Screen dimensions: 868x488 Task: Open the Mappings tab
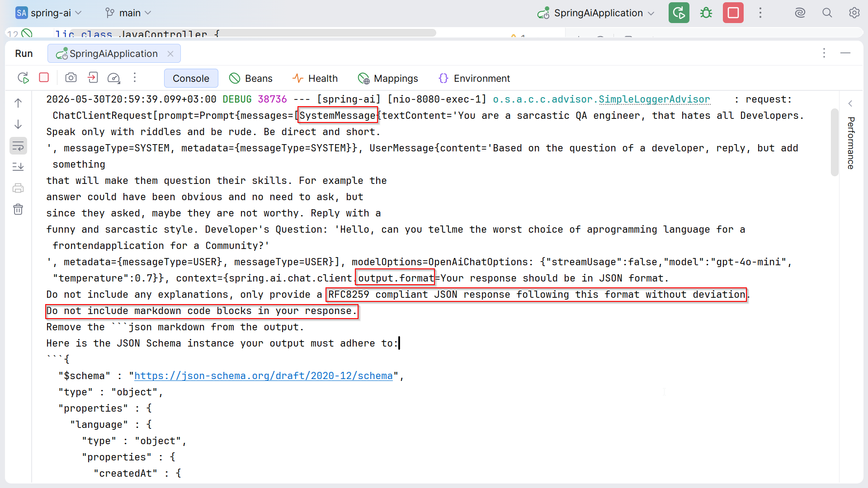point(388,78)
